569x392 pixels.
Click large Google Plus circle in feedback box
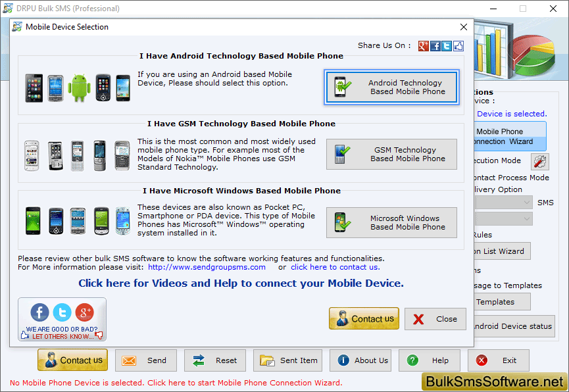pos(85,312)
